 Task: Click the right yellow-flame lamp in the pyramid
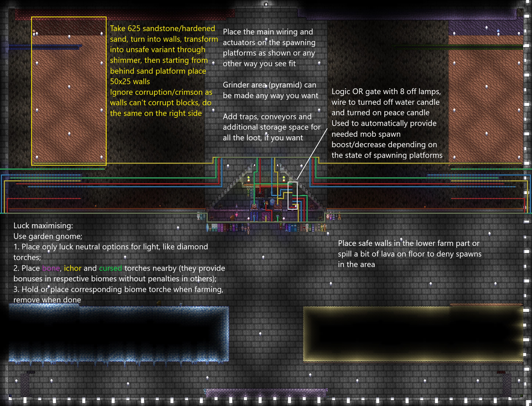(284, 180)
